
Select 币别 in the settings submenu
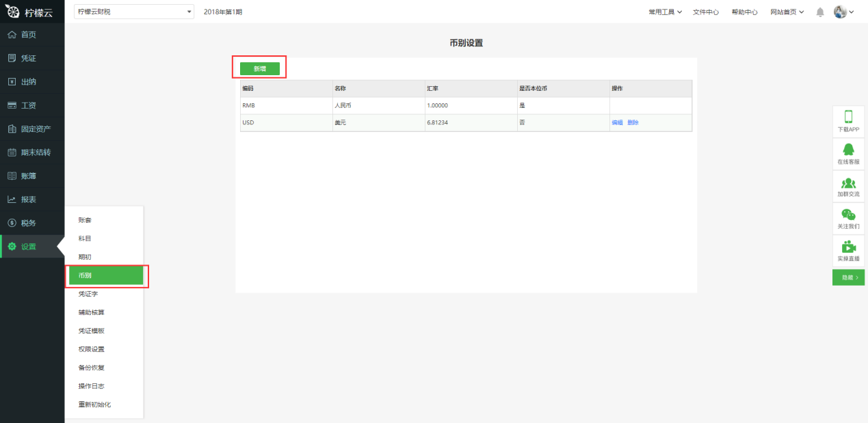[105, 275]
